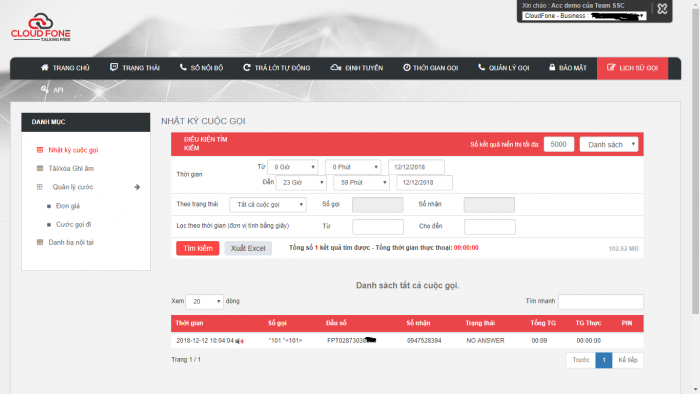Click the home icon beside TRANG CHỦ
This screenshot has width=700, height=394.
45,67
